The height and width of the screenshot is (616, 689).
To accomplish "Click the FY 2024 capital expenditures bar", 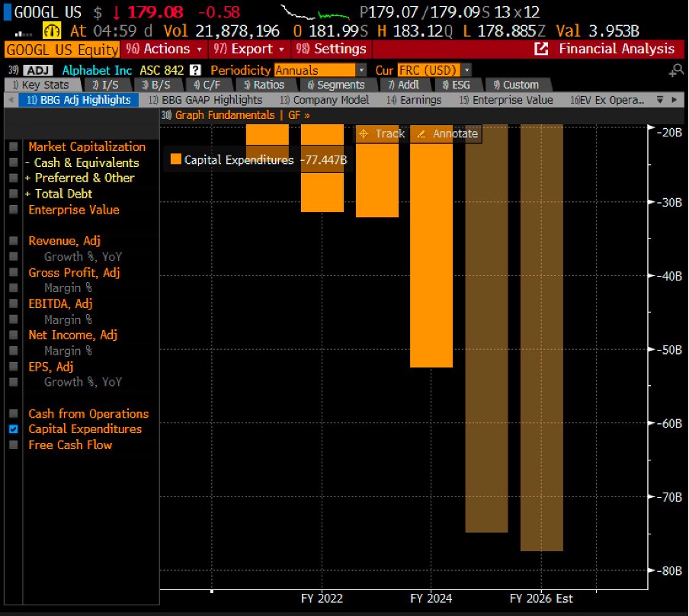I will (431, 255).
